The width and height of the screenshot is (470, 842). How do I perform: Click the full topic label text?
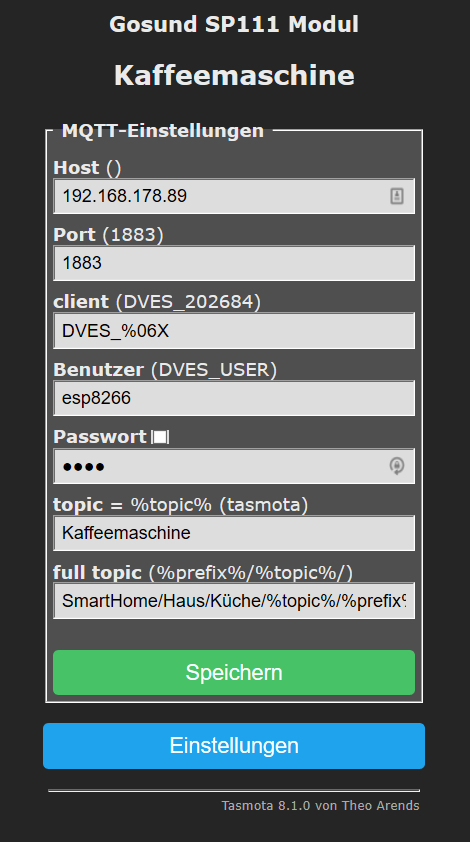pyautogui.click(x=97, y=572)
